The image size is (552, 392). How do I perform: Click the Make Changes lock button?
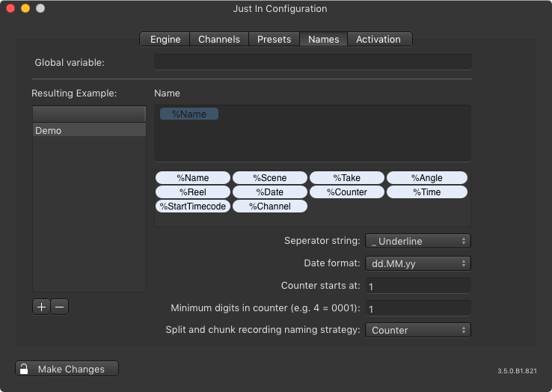click(67, 369)
